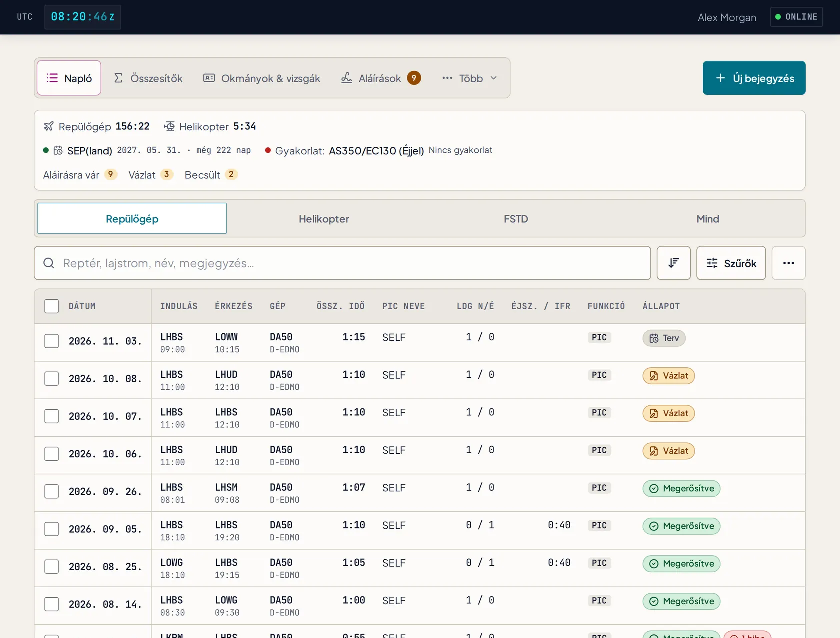Click the Új bejegyzés button
This screenshot has height=638, width=840.
point(754,78)
